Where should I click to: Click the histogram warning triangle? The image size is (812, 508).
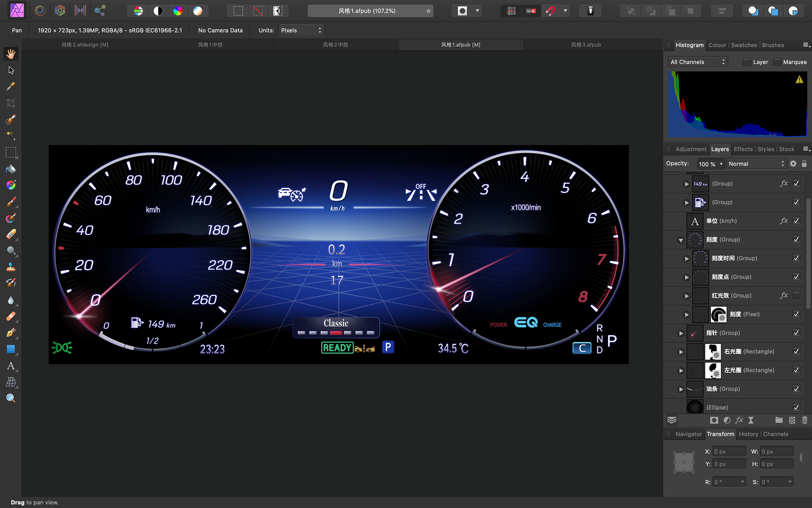(799, 80)
